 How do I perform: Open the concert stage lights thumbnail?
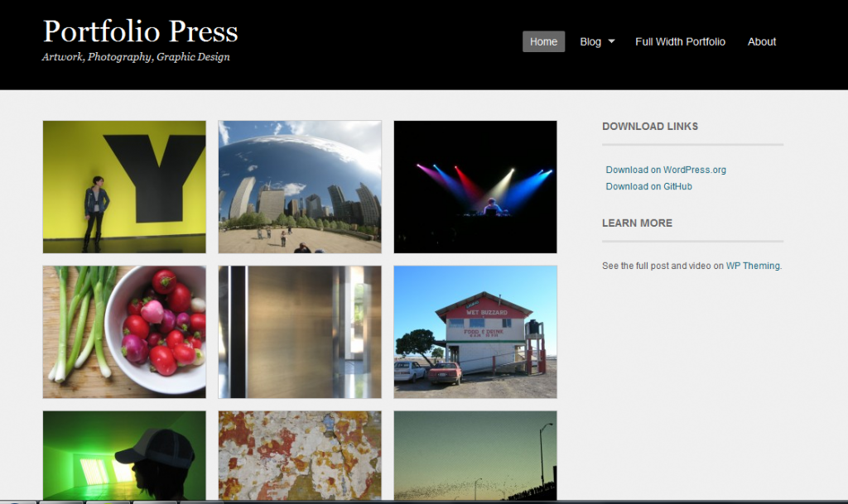pyautogui.click(x=475, y=187)
